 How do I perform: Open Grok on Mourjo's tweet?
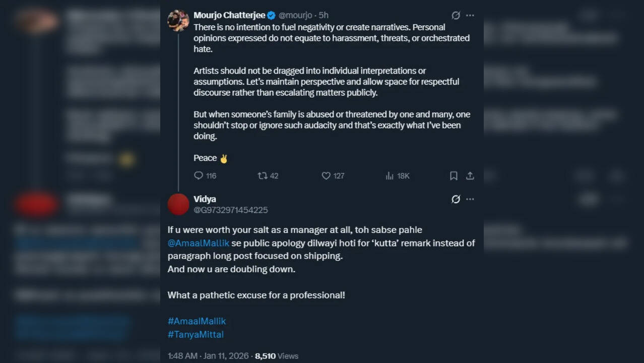pyautogui.click(x=455, y=15)
